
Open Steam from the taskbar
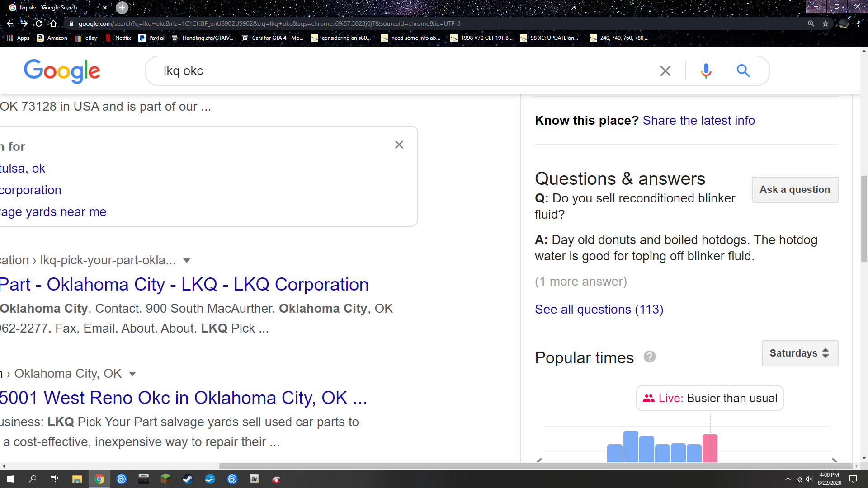pos(188,479)
